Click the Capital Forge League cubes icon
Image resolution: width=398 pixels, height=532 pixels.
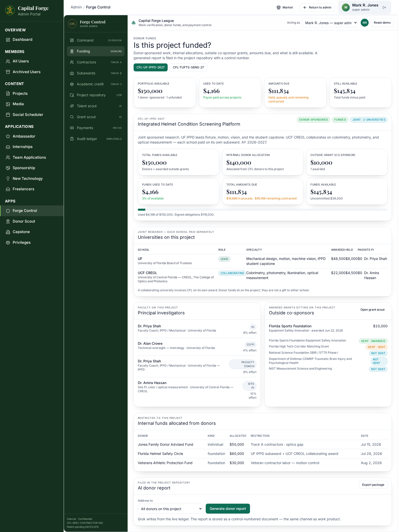[134, 23]
